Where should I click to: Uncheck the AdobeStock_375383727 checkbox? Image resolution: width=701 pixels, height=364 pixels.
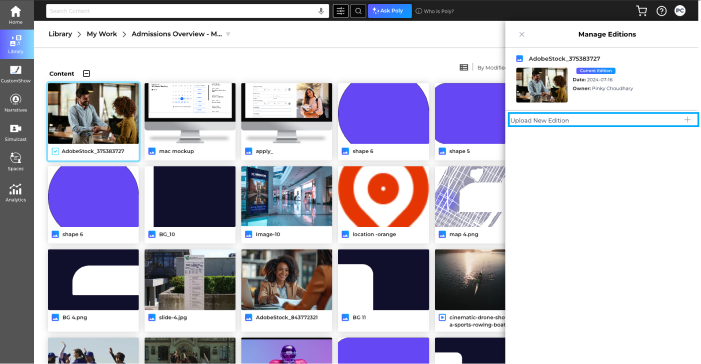(x=55, y=151)
